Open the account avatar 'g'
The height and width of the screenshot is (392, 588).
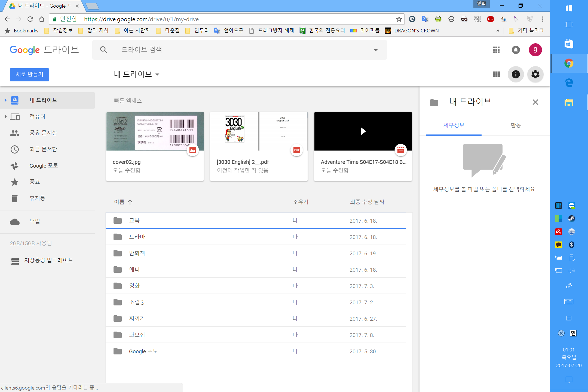pyautogui.click(x=535, y=50)
